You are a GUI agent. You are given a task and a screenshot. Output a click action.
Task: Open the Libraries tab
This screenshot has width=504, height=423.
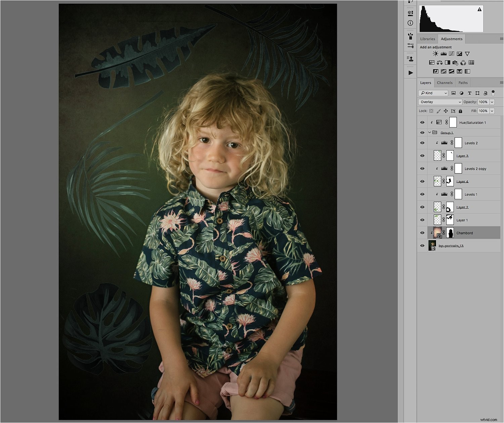pyautogui.click(x=428, y=39)
